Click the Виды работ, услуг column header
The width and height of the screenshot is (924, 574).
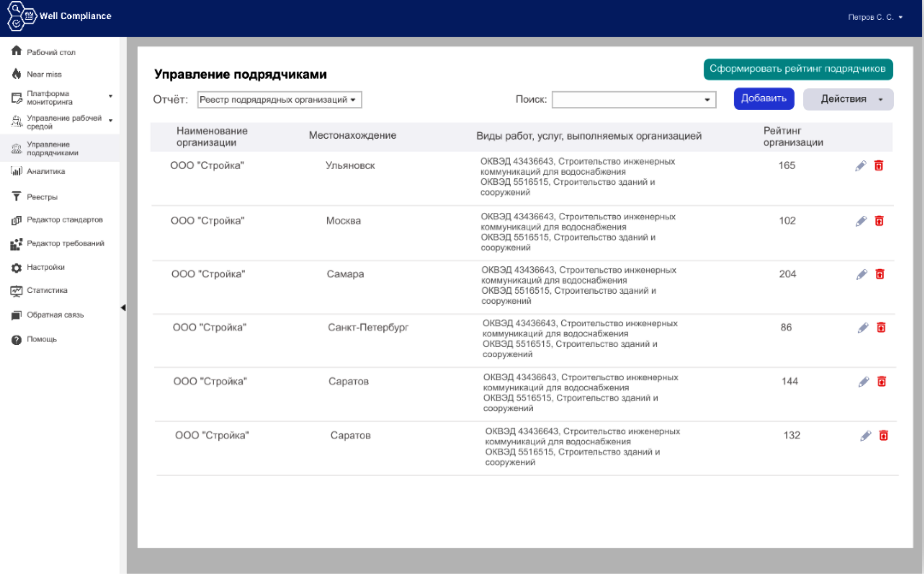point(589,136)
